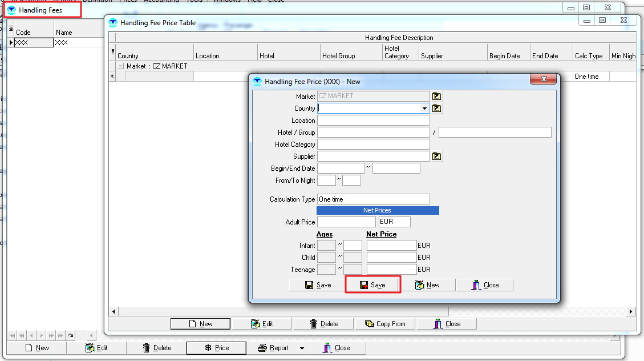Screen dimensions: 644x361
Task: Select the XXX code row in Handling Fees
Action: 33,43
